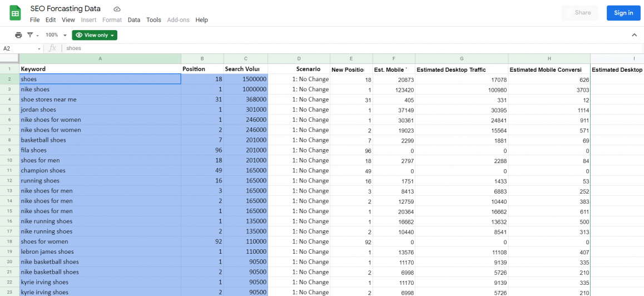Select the cell 'shoe stores near me'

pyautogui.click(x=100, y=100)
